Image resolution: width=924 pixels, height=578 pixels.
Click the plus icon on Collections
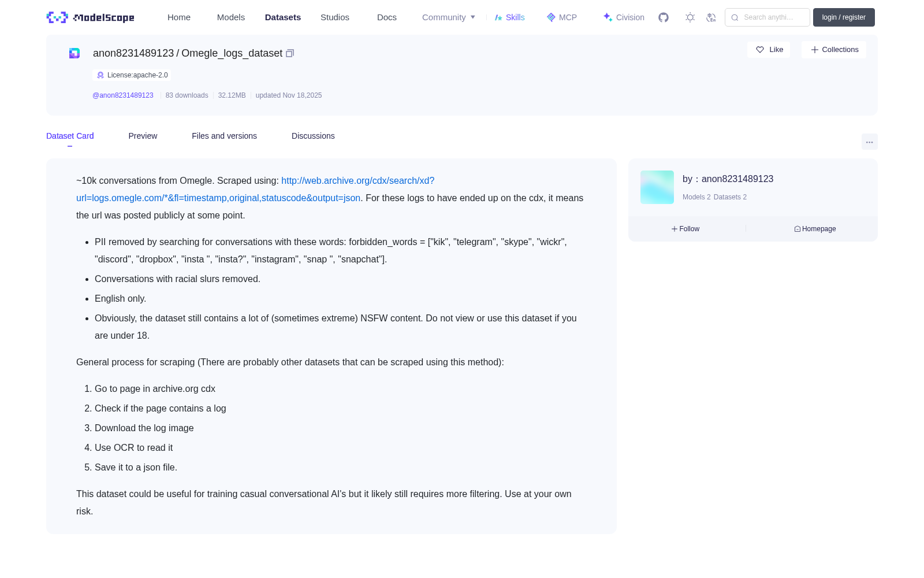[815, 50]
